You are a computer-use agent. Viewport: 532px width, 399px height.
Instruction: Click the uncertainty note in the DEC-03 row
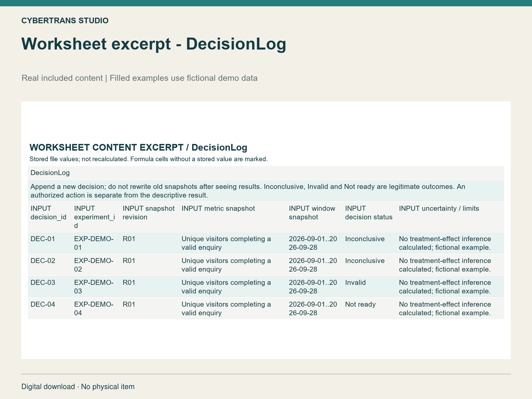click(445, 287)
